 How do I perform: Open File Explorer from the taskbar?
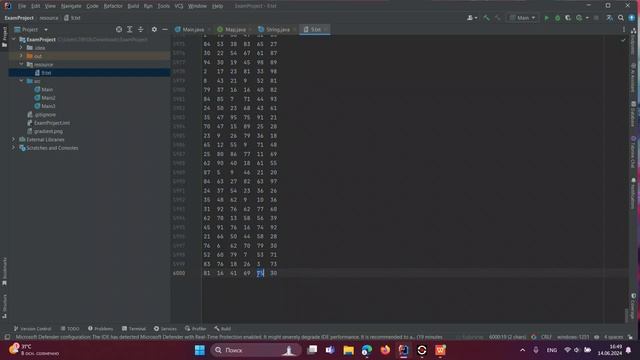[348, 350]
